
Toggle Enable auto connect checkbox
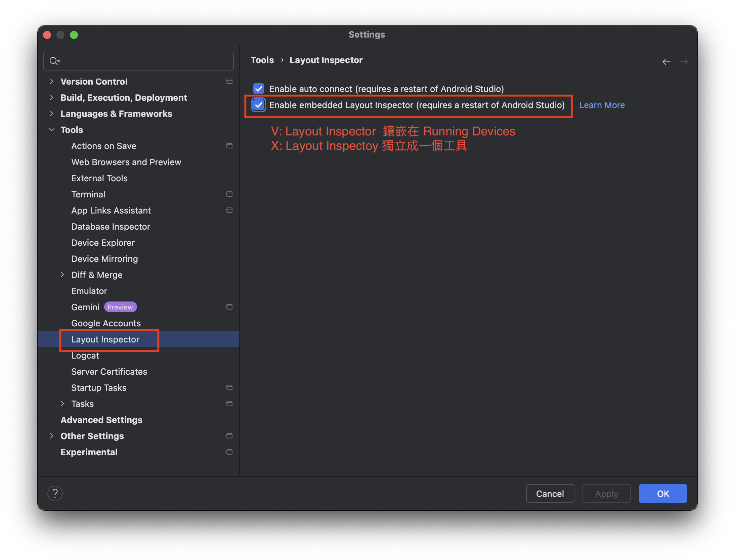[259, 89]
